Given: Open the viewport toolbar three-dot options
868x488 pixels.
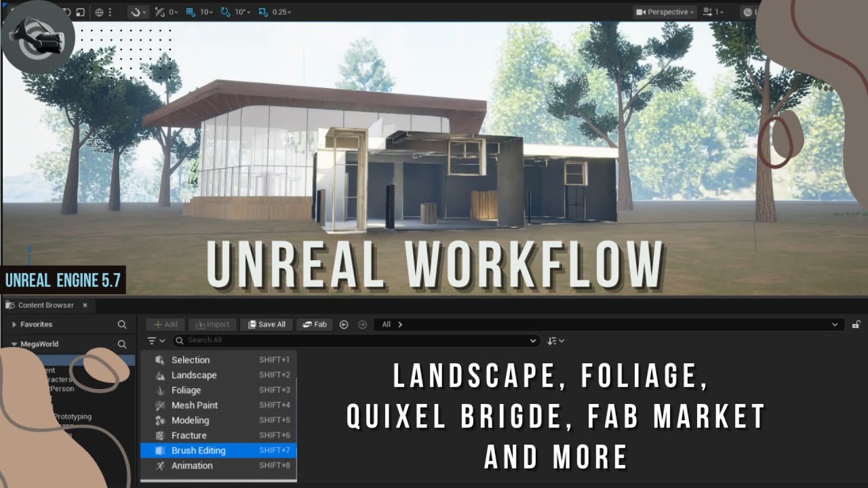Looking at the screenshot, I should [110, 12].
